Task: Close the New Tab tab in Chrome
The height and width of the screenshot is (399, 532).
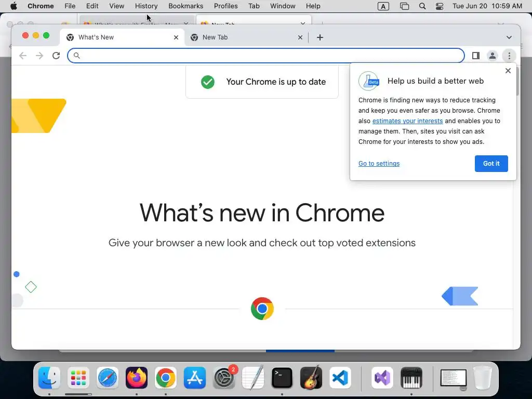Action: [300, 37]
